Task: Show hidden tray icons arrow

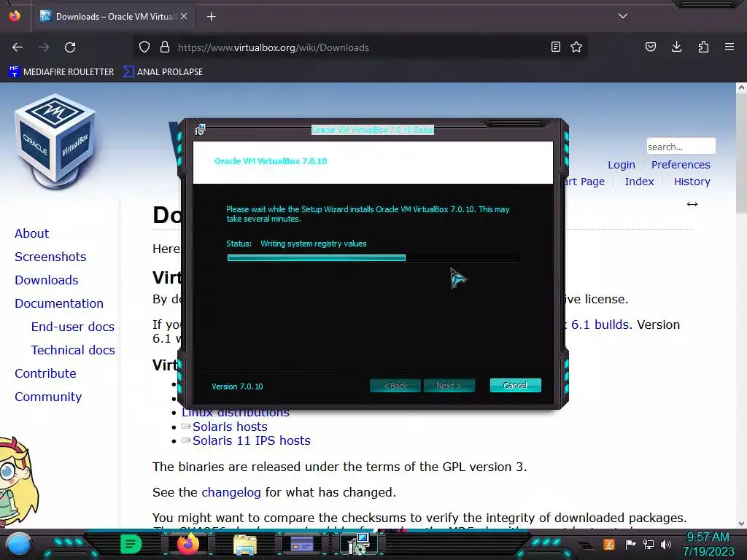Action: (587, 545)
